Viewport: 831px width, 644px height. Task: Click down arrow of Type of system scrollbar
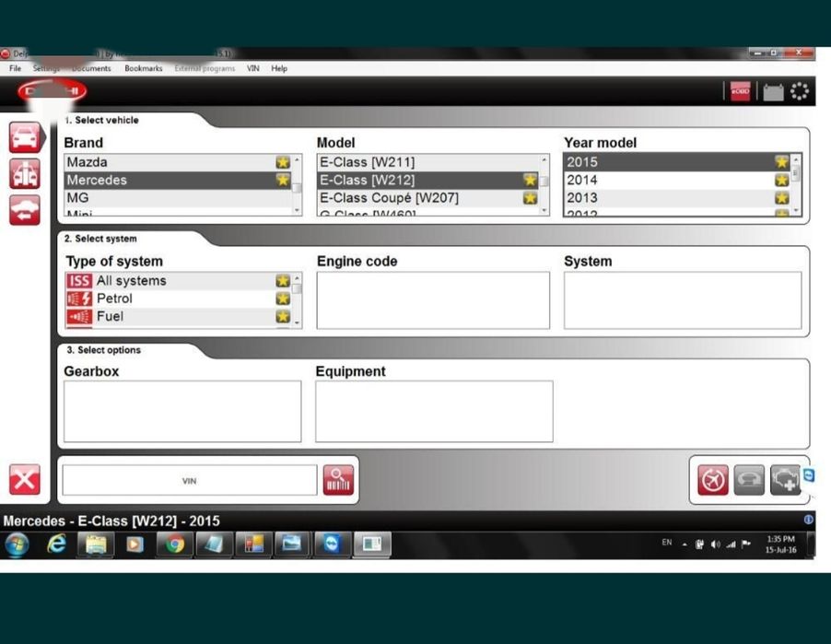(x=297, y=322)
